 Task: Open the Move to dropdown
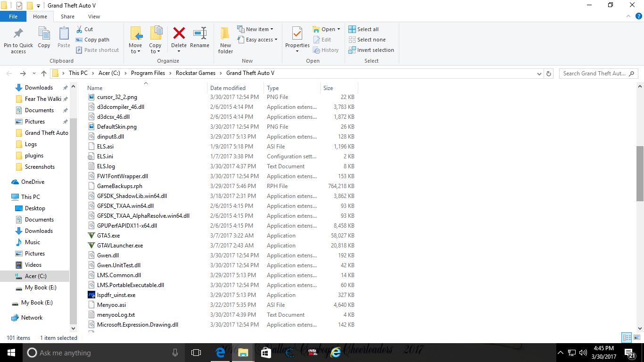(x=135, y=49)
